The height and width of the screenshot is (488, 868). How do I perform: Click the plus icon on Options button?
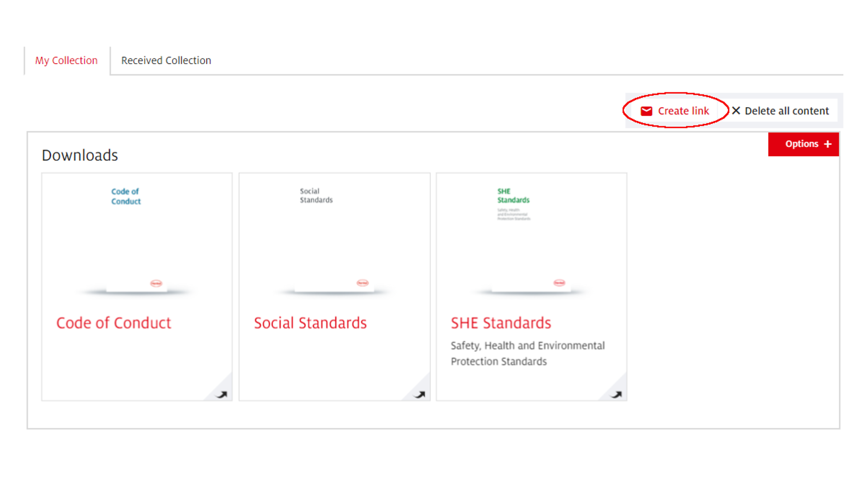[828, 144]
